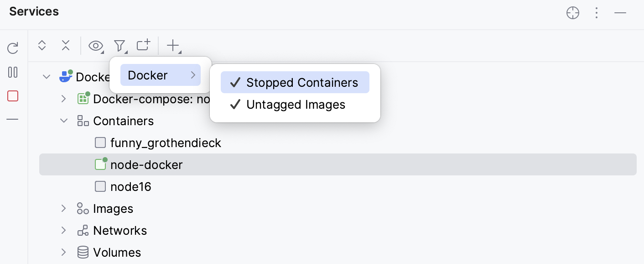Click the Expand All toolbar icon
644x264 pixels.
tap(42, 46)
